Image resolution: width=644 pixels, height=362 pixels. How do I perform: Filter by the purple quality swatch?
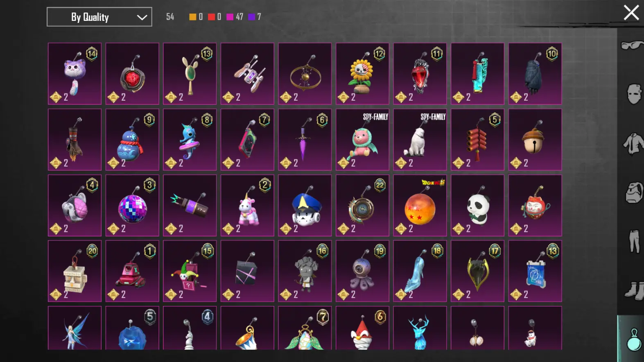pyautogui.click(x=251, y=17)
